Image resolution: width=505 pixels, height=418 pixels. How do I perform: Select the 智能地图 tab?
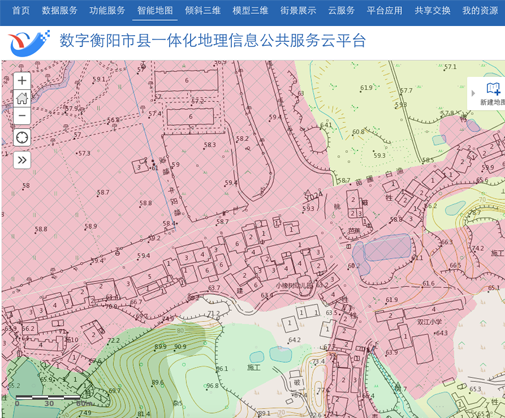(x=155, y=11)
